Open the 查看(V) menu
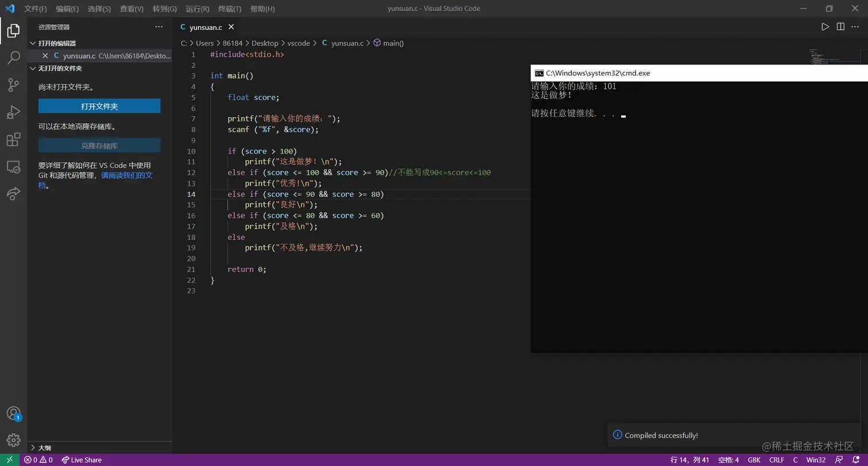This screenshot has height=466, width=868. 131,9
